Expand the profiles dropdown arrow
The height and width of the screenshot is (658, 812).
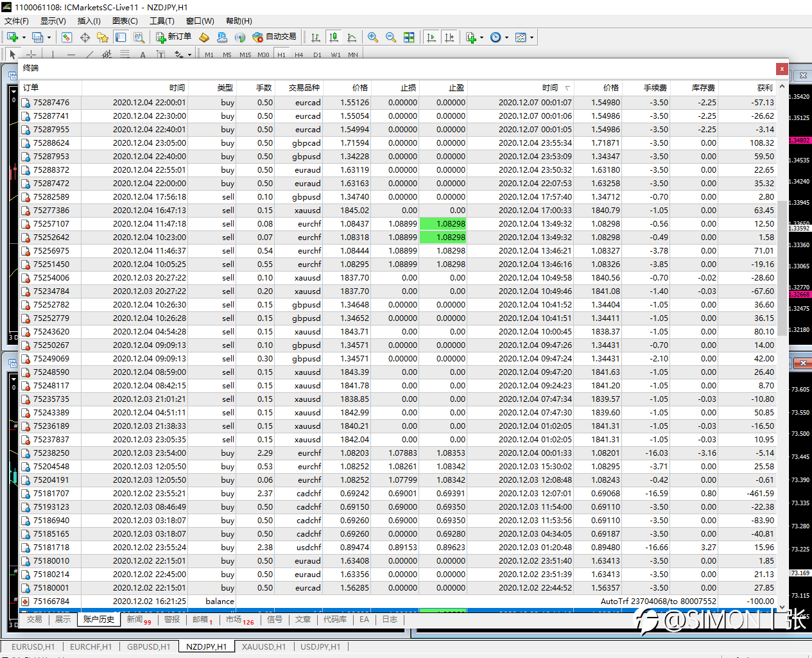(49, 37)
